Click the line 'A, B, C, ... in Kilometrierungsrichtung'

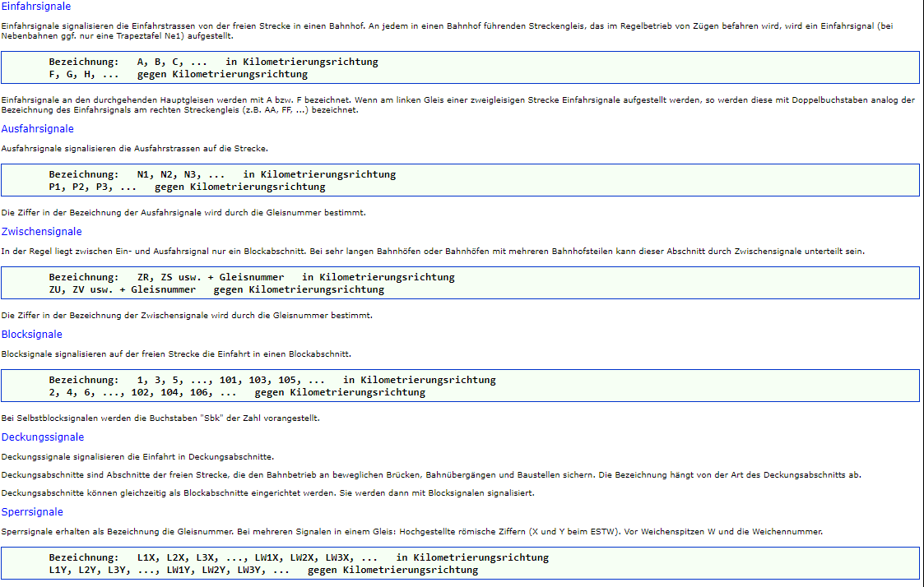click(213, 62)
